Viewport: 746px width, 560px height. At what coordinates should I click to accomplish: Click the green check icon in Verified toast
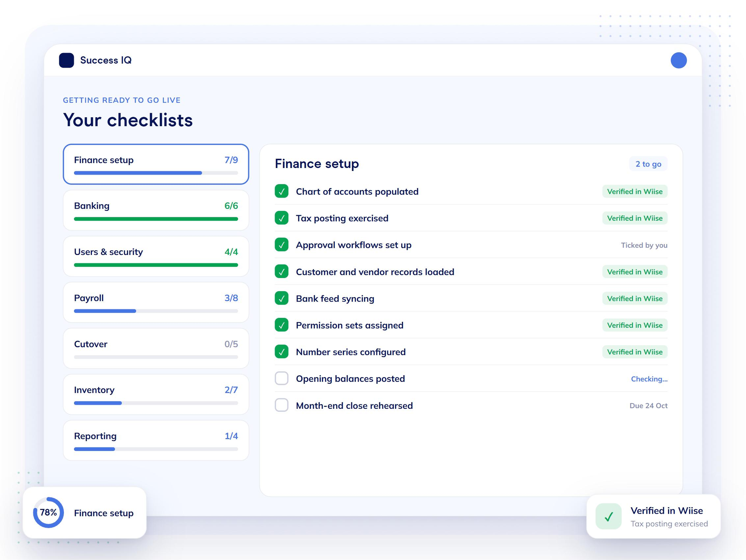[608, 516]
